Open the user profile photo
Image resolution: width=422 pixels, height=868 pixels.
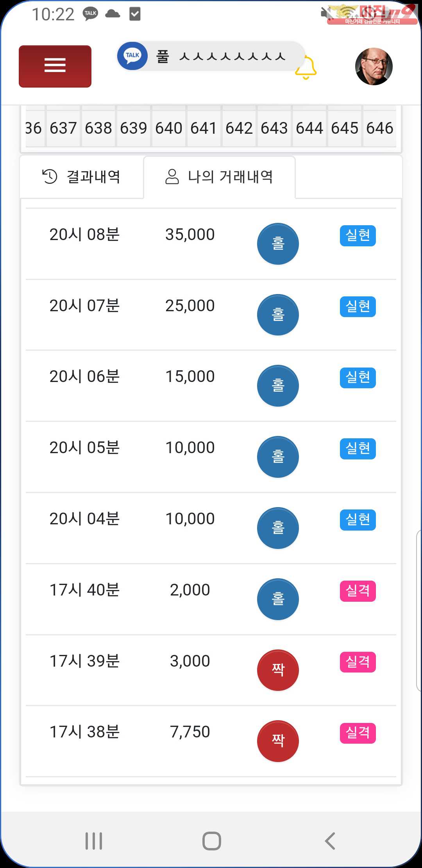(x=374, y=66)
